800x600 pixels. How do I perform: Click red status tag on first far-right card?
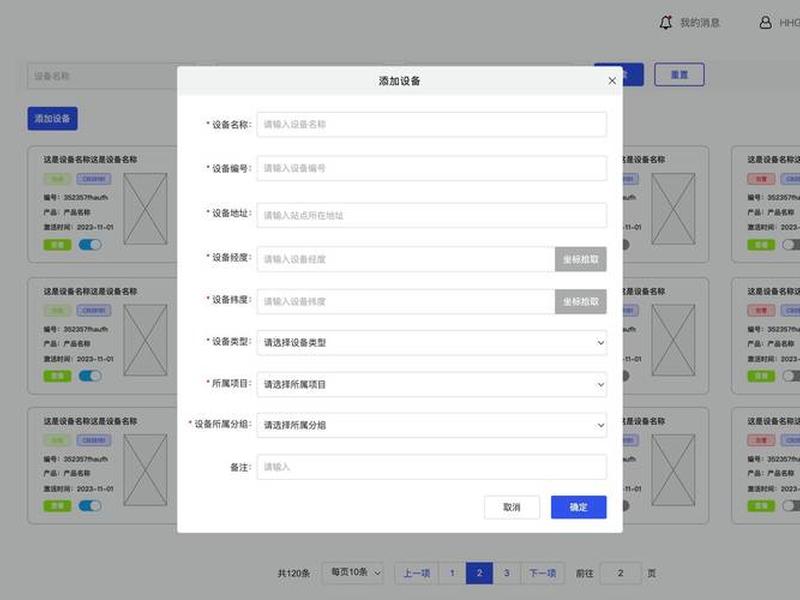coord(761,179)
